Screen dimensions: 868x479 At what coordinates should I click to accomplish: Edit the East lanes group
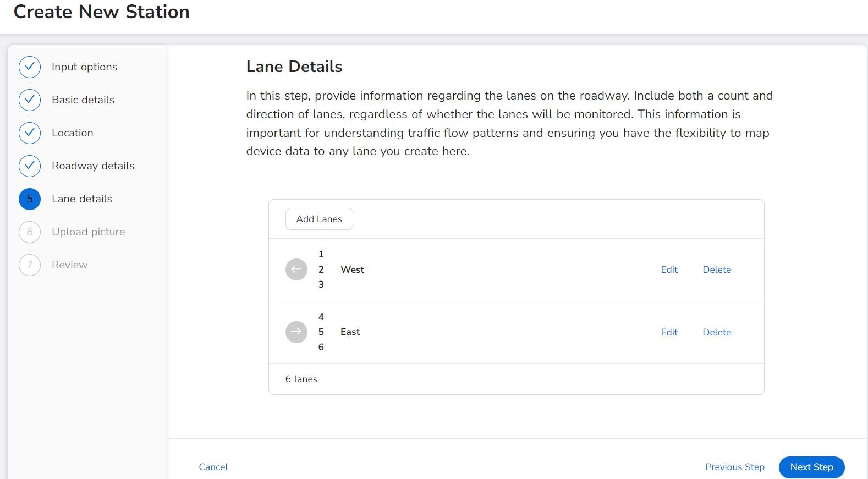coord(669,332)
